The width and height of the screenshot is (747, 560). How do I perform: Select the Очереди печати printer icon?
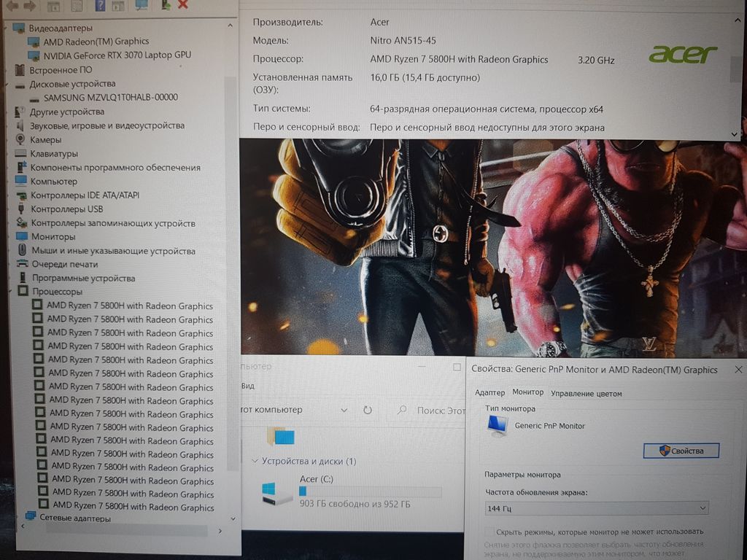[x=23, y=264]
